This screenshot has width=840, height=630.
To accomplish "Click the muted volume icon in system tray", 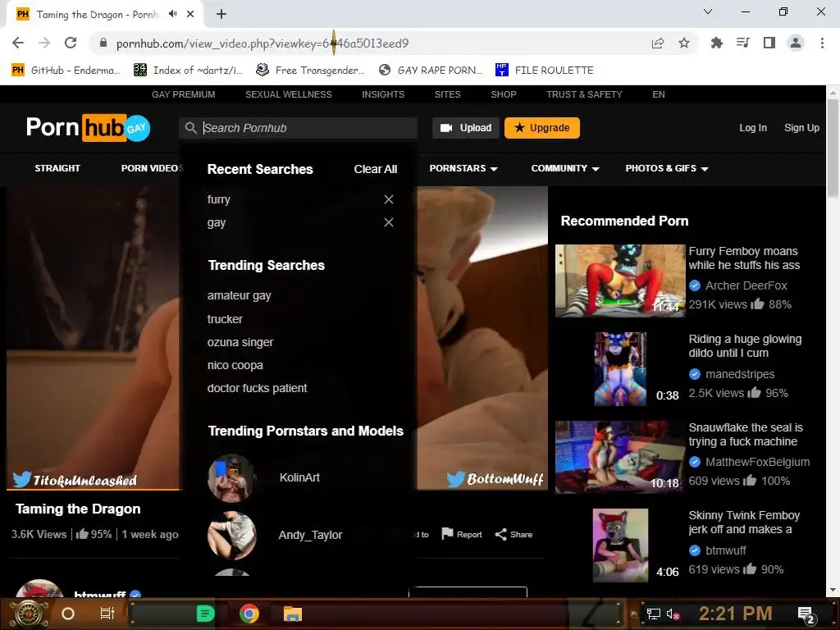I will click(x=673, y=614).
